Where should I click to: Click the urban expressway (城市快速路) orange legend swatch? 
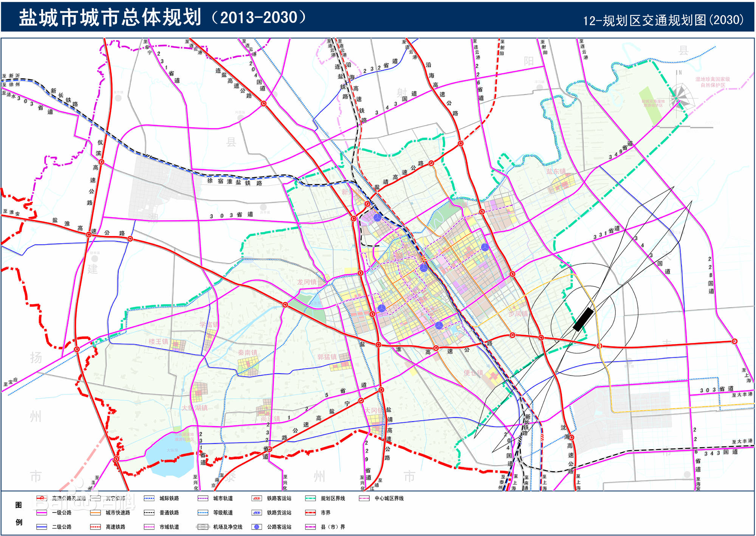95,513
